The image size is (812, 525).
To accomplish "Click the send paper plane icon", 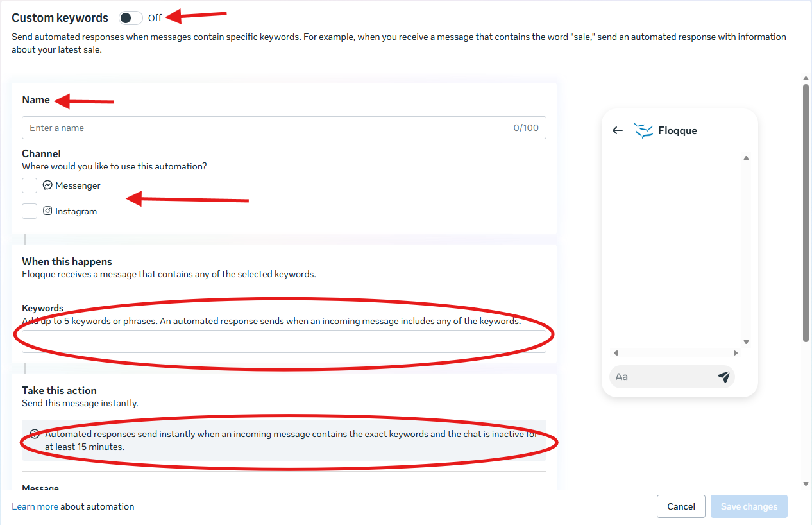I will [724, 377].
